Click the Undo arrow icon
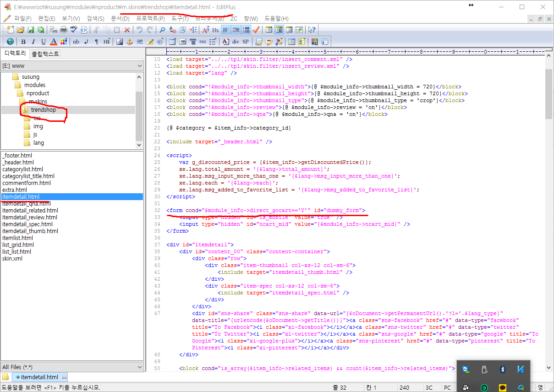This screenshot has height=392, width=554. tap(139, 30)
